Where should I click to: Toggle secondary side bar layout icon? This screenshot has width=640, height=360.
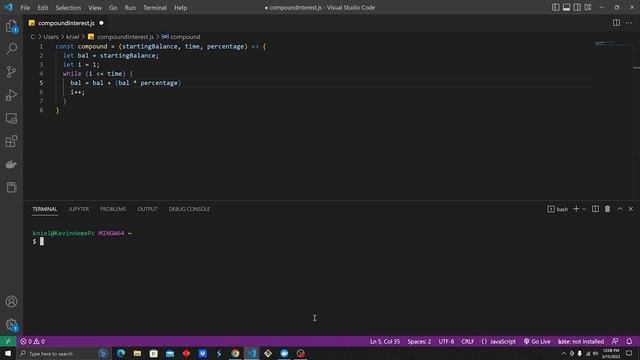pyautogui.click(x=577, y=7)
